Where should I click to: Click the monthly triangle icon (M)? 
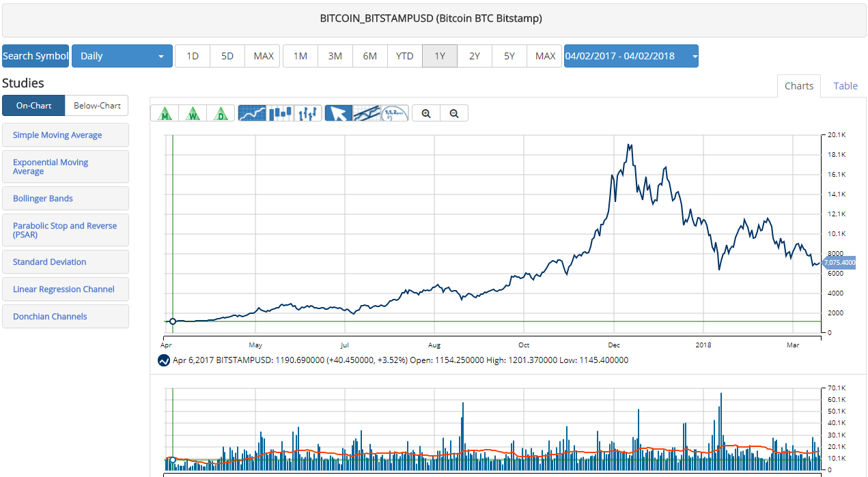(x=165, y=113)
